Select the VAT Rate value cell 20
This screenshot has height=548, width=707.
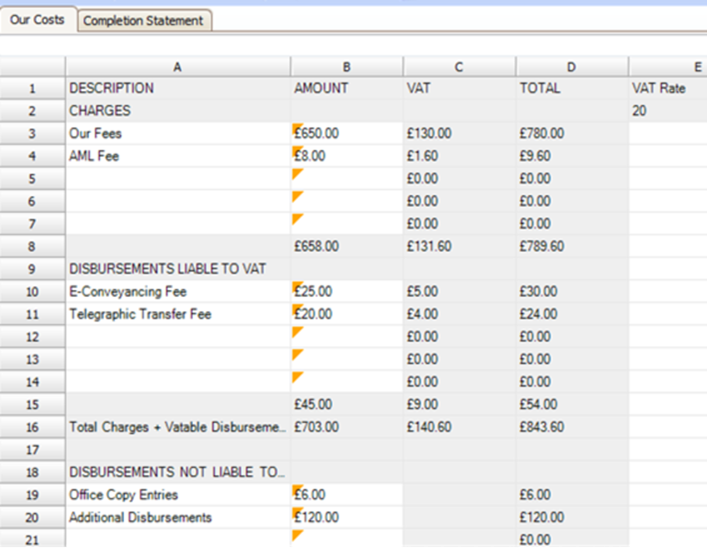tap(667, 111)
